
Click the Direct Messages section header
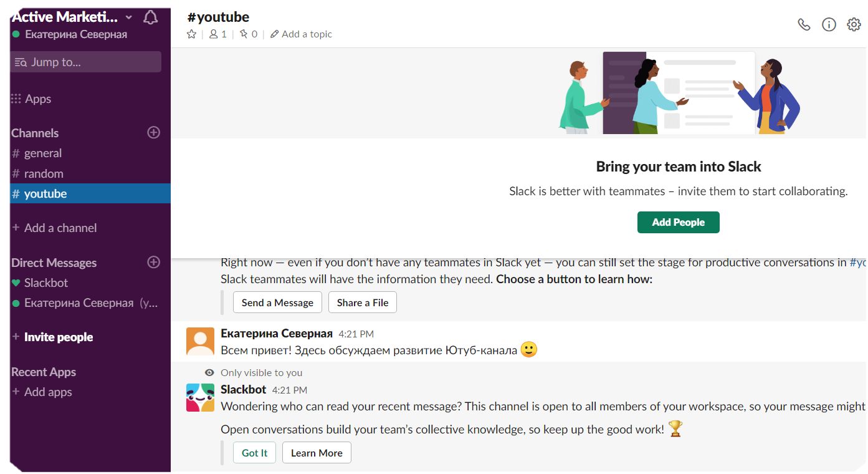(x=54, y=263)
